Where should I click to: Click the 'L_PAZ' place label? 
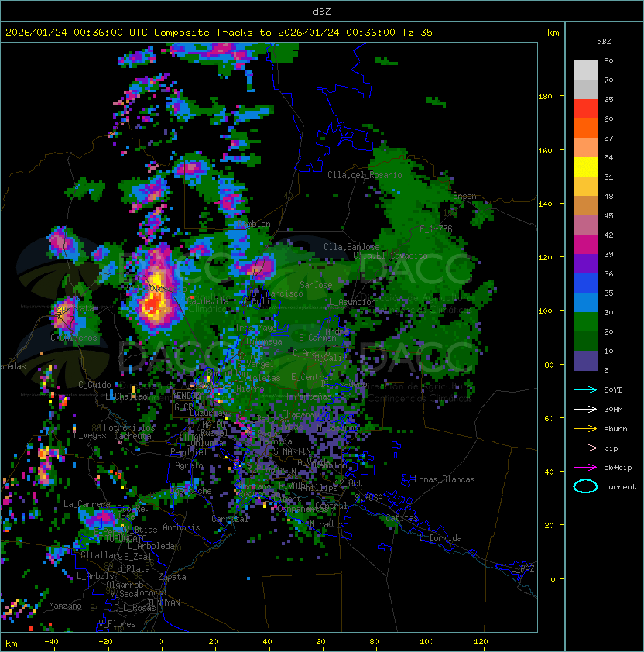[x=522, y=569]
